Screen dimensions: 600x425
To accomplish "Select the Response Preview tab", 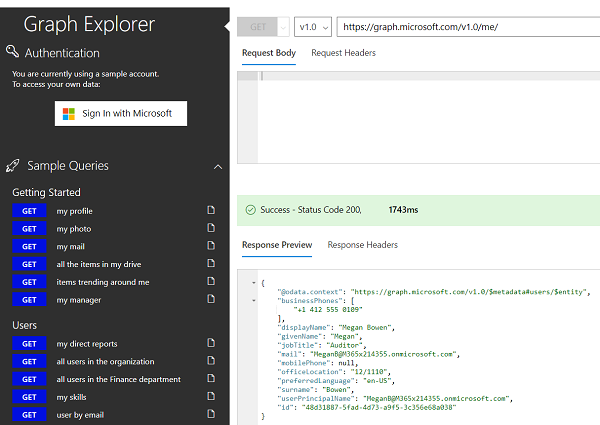I will pos(277,245).
